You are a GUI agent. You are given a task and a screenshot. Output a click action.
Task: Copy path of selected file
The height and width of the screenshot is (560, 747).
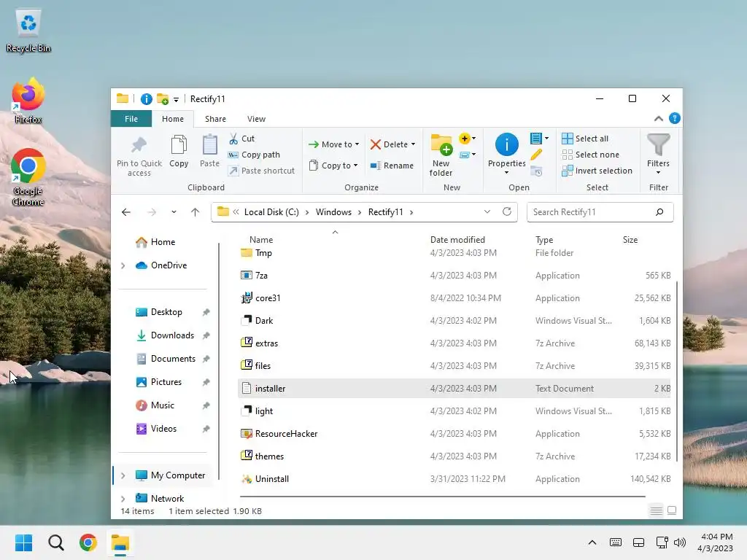(254, 155)
